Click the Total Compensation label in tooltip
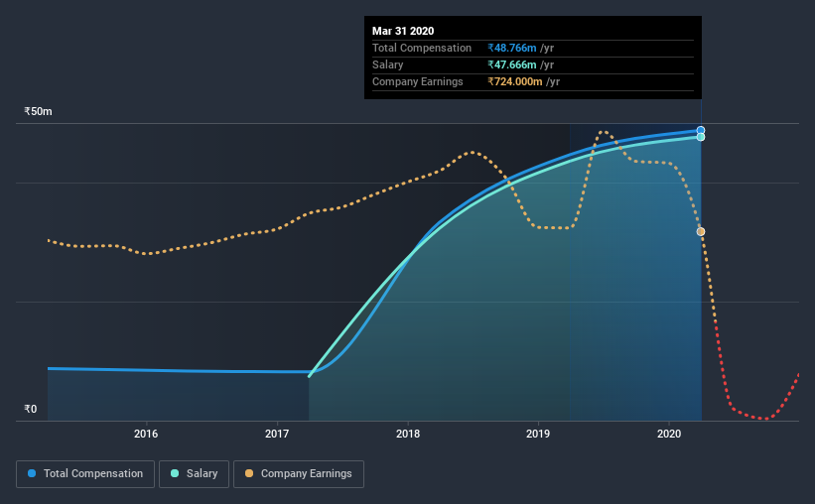815x504 pixels. (x=422, y=48)
